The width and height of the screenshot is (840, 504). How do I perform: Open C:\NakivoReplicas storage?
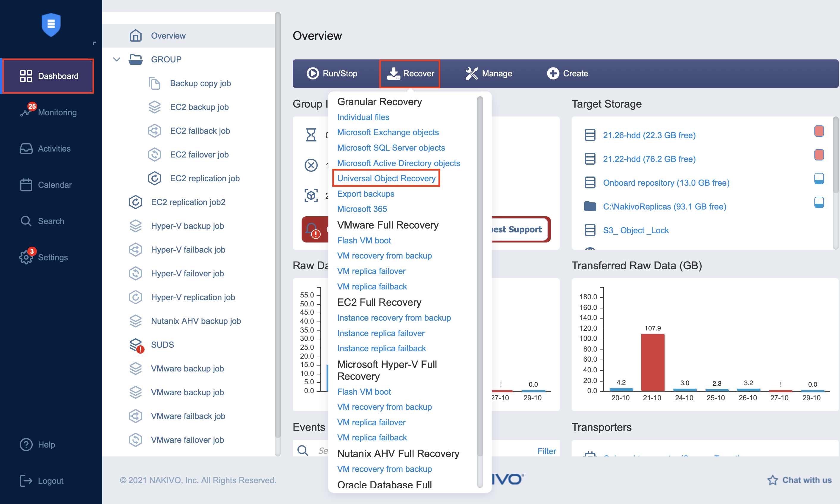(x=665, y=207)
